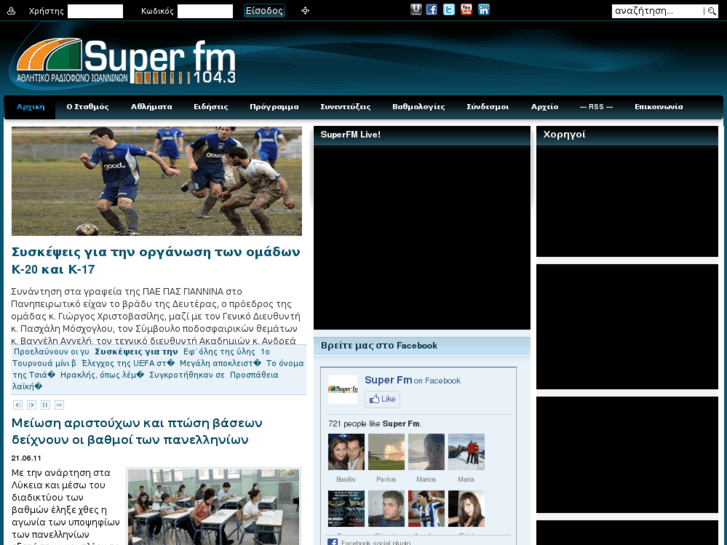Open Maria Facebook fan photo

(x=466, y=452)
